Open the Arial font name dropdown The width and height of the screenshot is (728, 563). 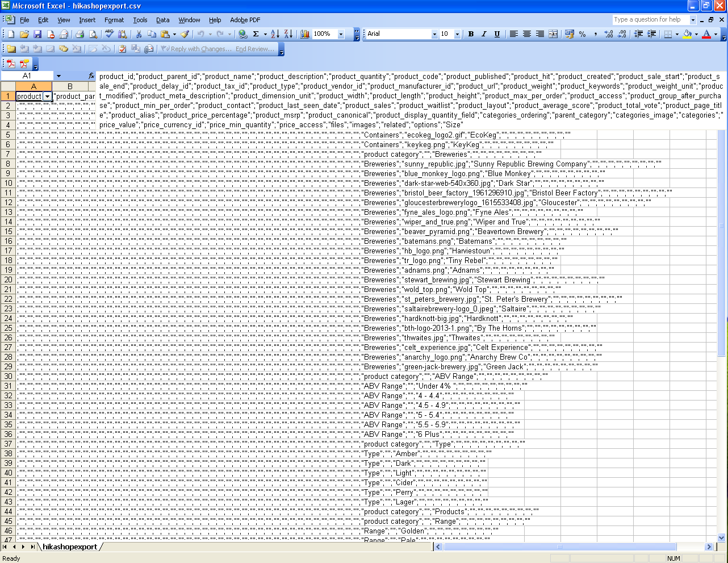[434, 34]
